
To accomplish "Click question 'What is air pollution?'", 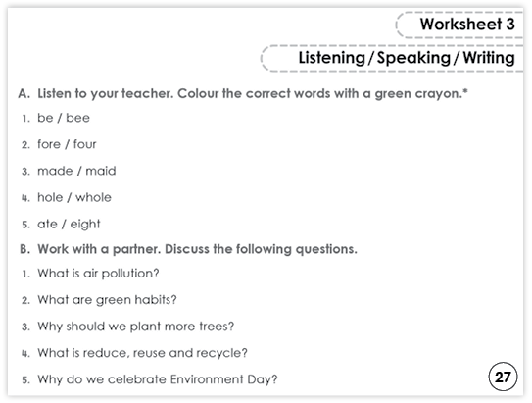I will coord(98,274).
